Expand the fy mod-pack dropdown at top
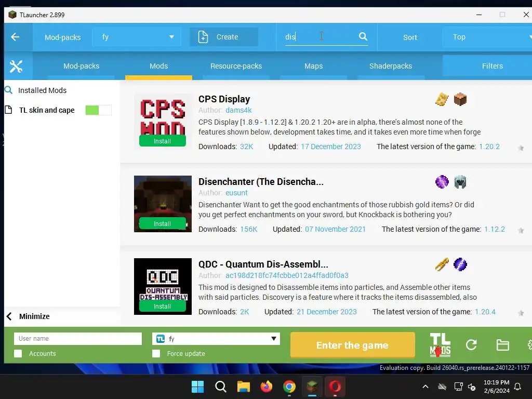Image resolution: width=532 pixels, height=399 pixels. pos(137,37)
